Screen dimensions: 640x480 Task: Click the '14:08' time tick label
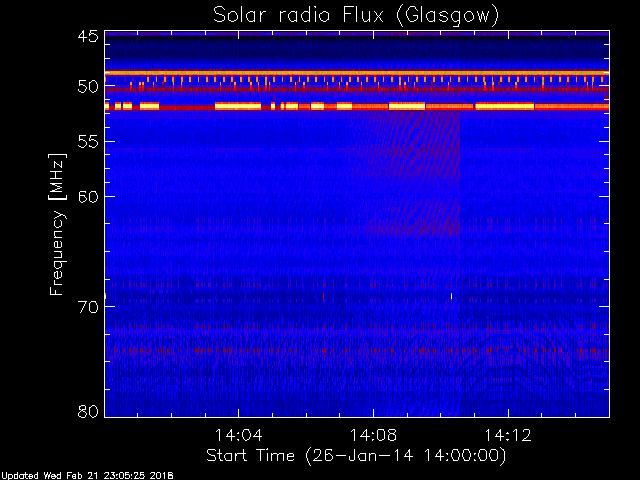tap(373, 435)
